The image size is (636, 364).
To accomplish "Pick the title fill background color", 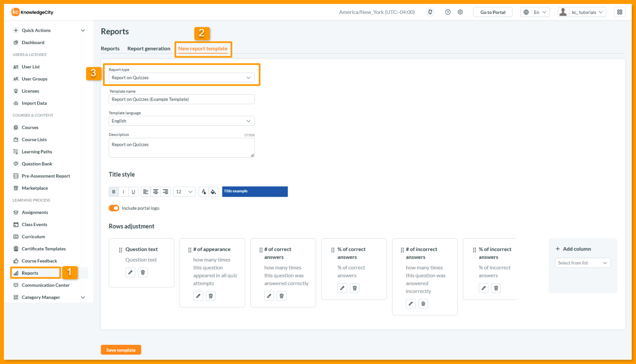I will coord(213,192).
